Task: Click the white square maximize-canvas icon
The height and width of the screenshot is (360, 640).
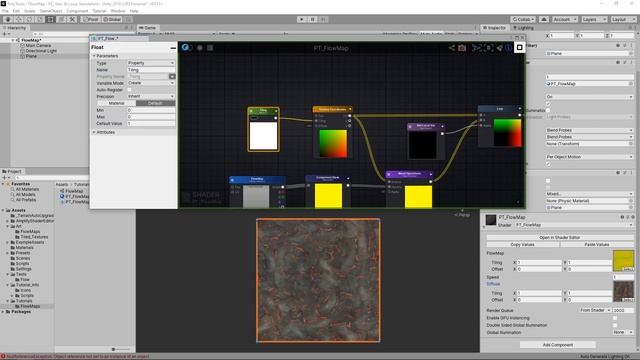Action: pos(519,47)
